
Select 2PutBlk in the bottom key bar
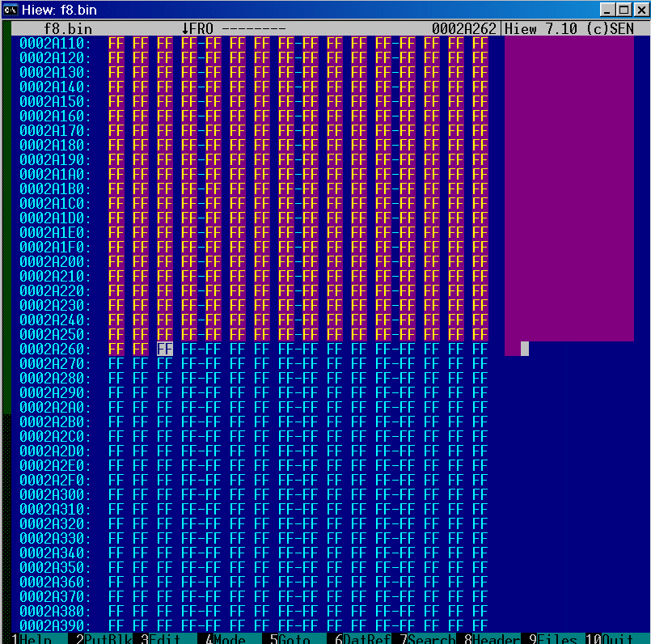tap(101, 638)
